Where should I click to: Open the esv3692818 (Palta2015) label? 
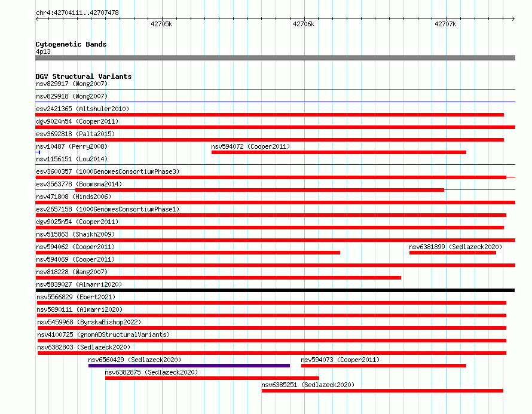click(75, 134)
